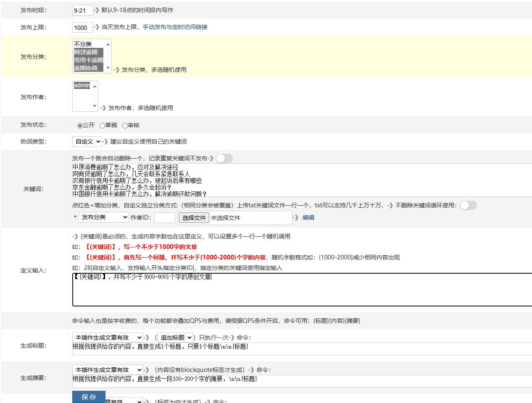
Task: Select admin in the author list
Action: point(82,86)
